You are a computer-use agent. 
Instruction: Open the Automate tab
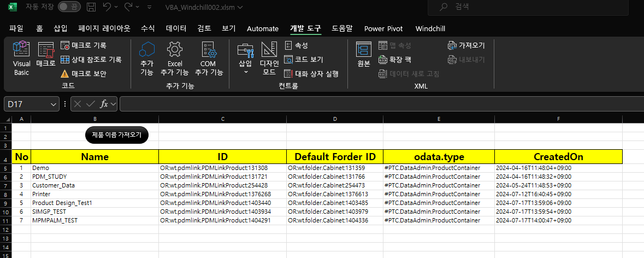pos(263,29)
